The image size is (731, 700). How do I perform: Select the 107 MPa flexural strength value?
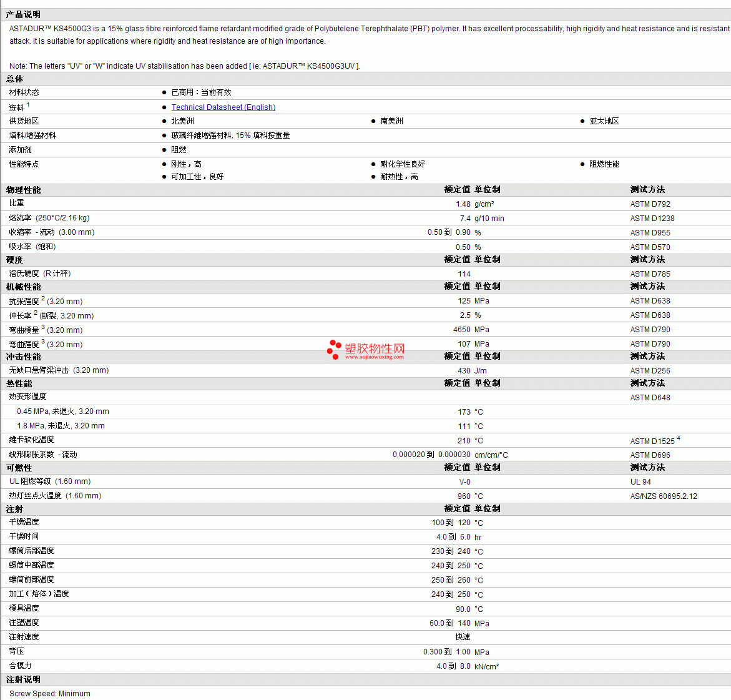(474, 344)
